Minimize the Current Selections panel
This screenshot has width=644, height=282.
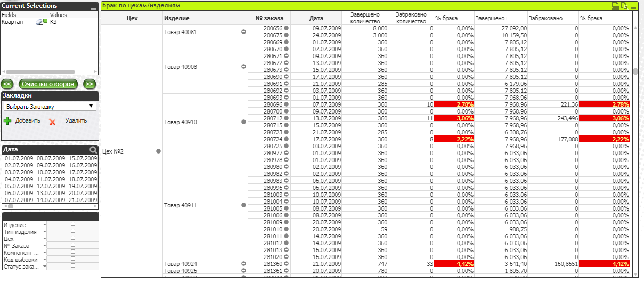(x=93, y=7)
